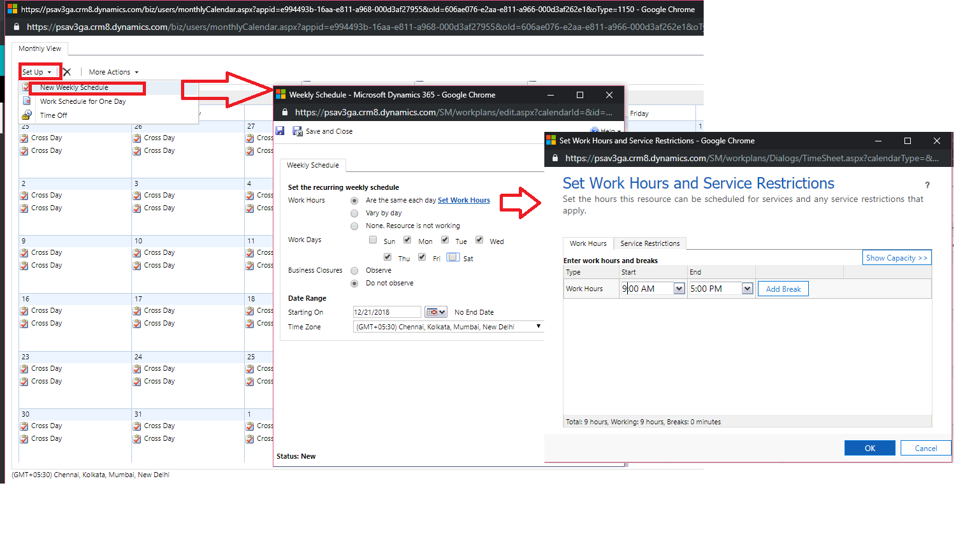Viewport: 965px width, 560px height.
Task: Open the calendar date picker icon next to Starting On
Action: point(436,312)
